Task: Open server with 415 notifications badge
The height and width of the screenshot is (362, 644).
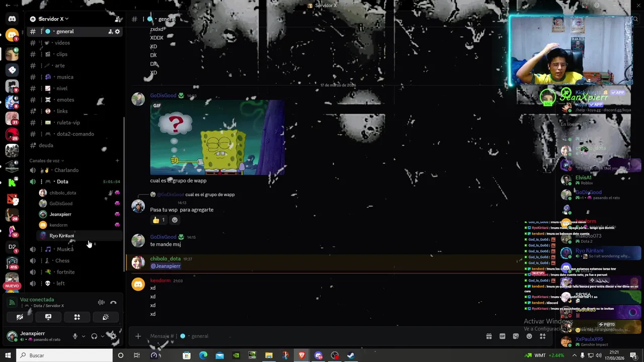Action: point(12,262)
